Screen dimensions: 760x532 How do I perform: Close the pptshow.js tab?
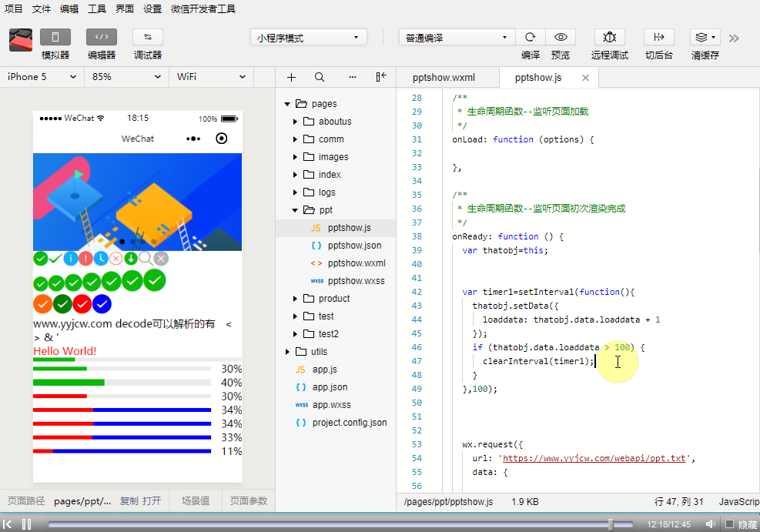pos(585,78)
